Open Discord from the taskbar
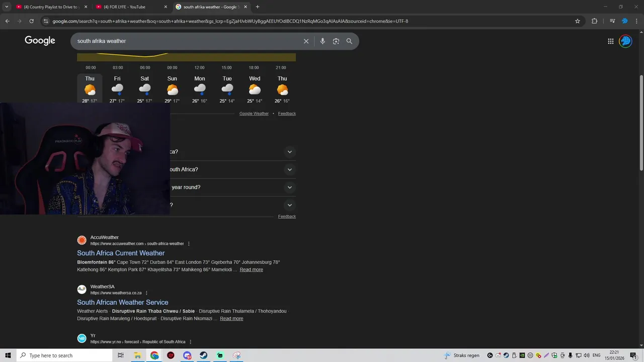Viewport: 644px width, 362px height. [x=187, y=355]
